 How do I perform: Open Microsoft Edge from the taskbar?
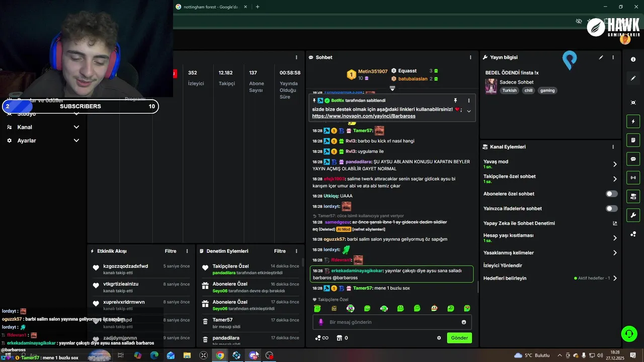point(154,355)
